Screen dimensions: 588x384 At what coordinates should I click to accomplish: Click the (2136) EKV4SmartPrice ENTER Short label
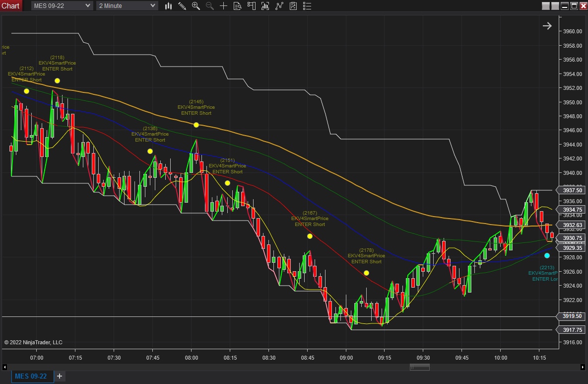(150, 134)
